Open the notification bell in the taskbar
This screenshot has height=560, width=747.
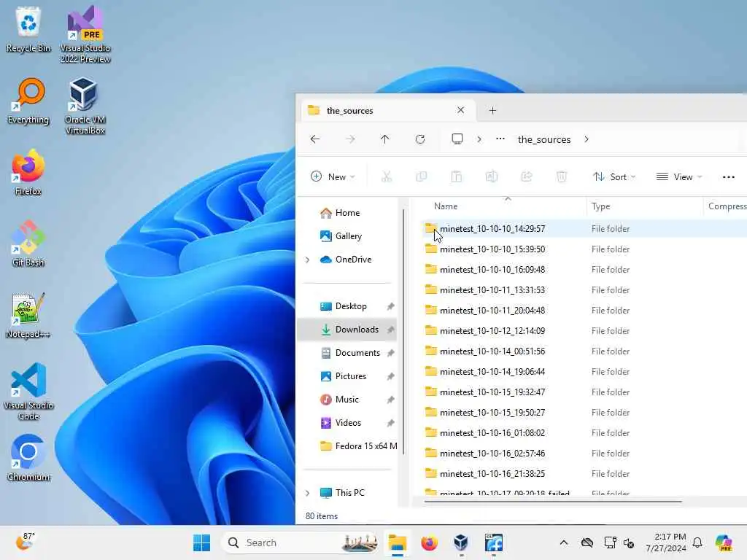pyautogui.click(x=697, y=542)
